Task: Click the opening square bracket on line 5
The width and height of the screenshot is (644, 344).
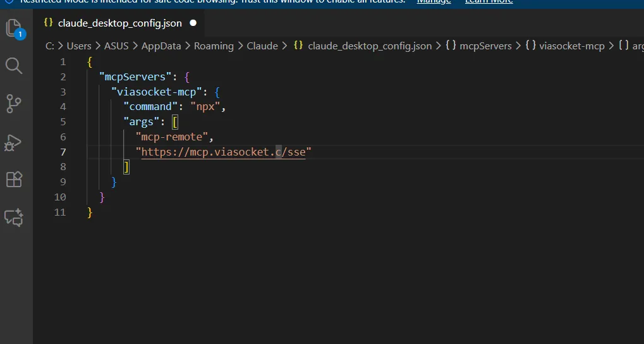Action: (175, 121)
